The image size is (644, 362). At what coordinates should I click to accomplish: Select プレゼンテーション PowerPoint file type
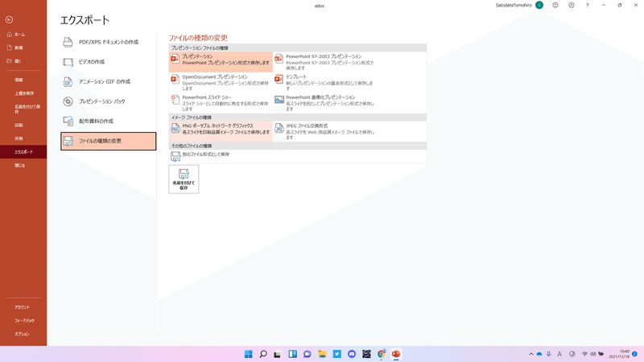point(221,62)
